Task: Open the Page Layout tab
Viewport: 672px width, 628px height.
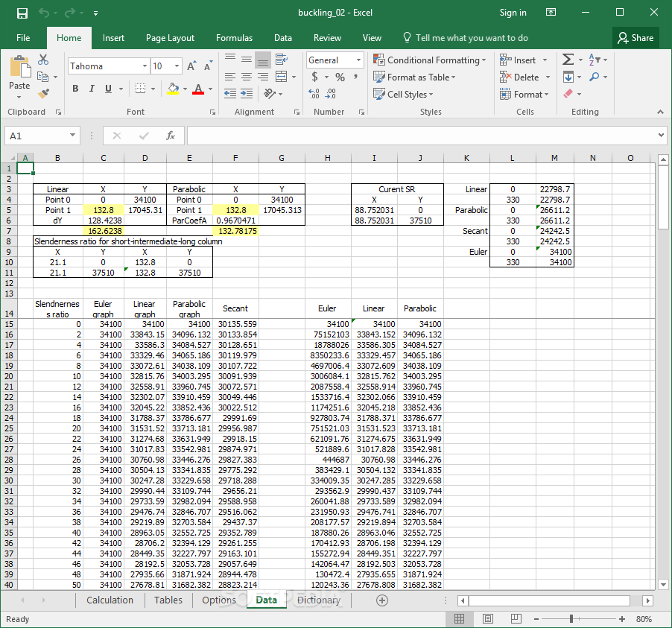Action: coord(170,38)
